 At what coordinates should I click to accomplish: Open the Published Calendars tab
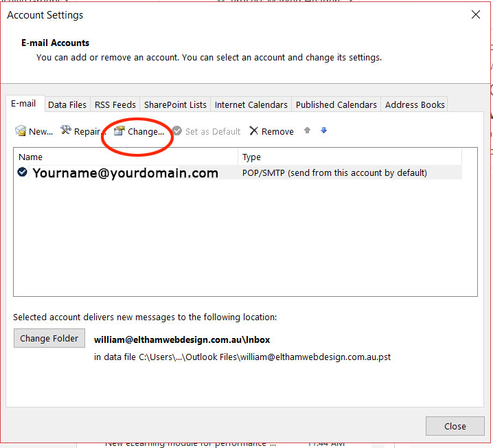336,104
